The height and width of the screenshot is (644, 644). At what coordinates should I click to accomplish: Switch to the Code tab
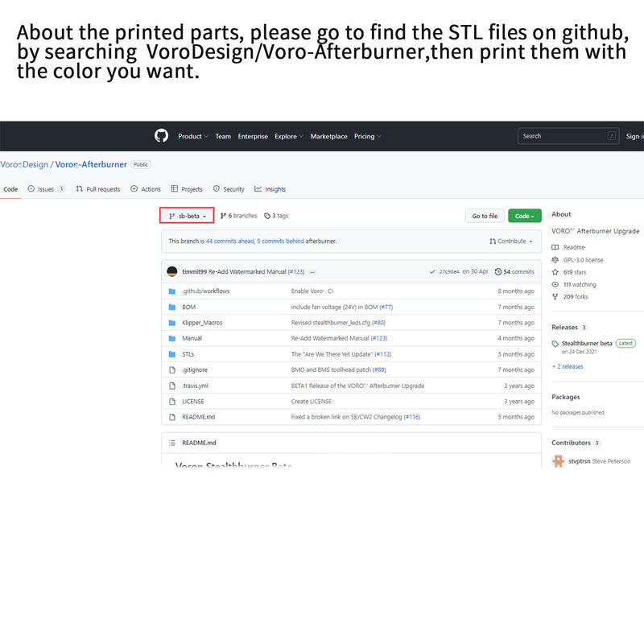tap(10, 189)
